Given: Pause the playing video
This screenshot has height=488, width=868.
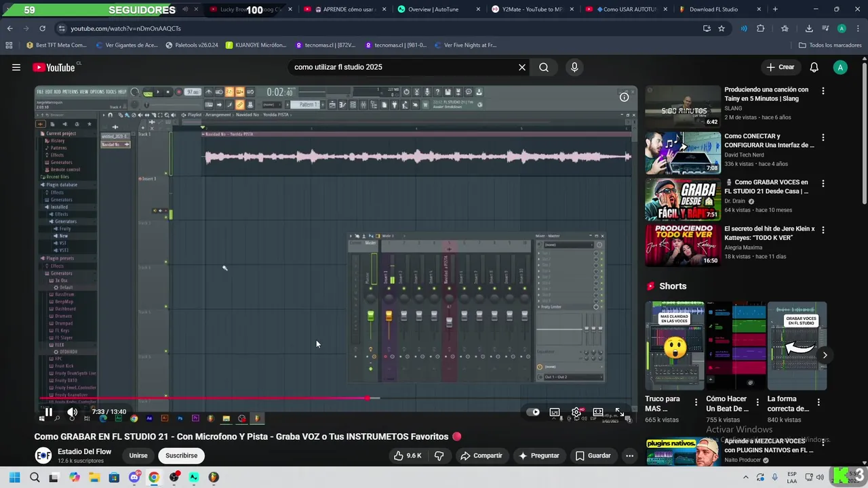Looking at the screenshot, I should pos(48,412).
